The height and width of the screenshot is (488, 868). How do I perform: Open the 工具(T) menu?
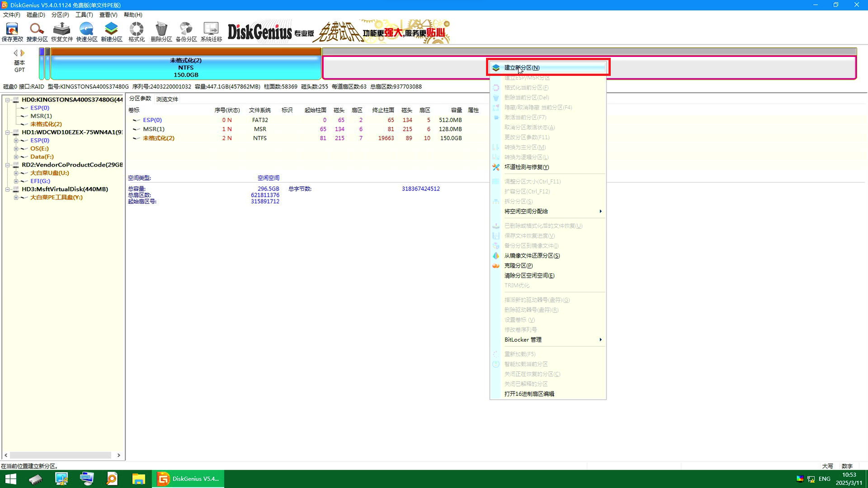coord(84,15)
